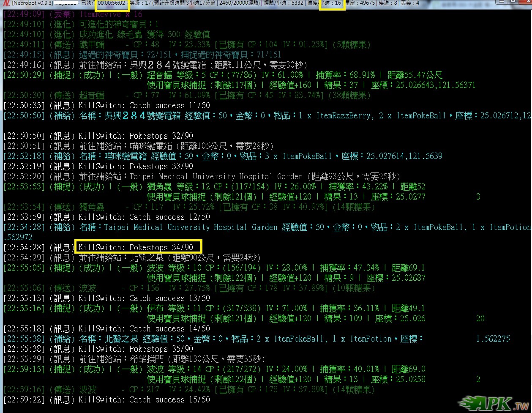
Task: Select the ItemRevive x 16 line
Action: click(73, 14)
